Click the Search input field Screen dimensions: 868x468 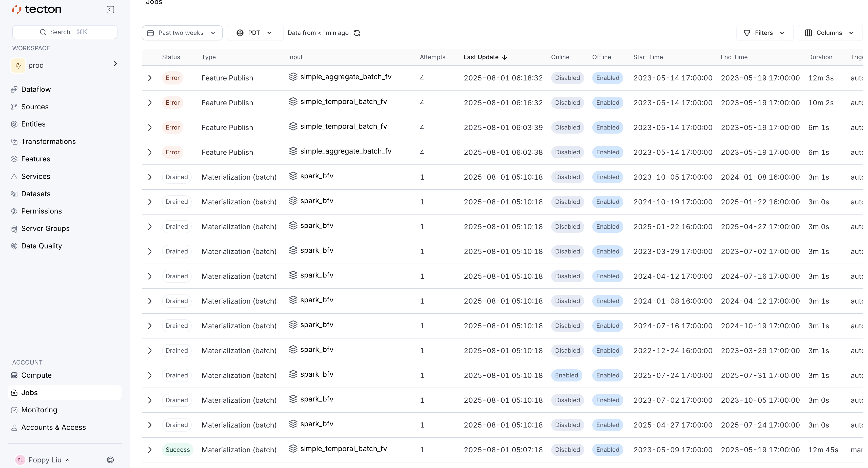tap(65, 32)
